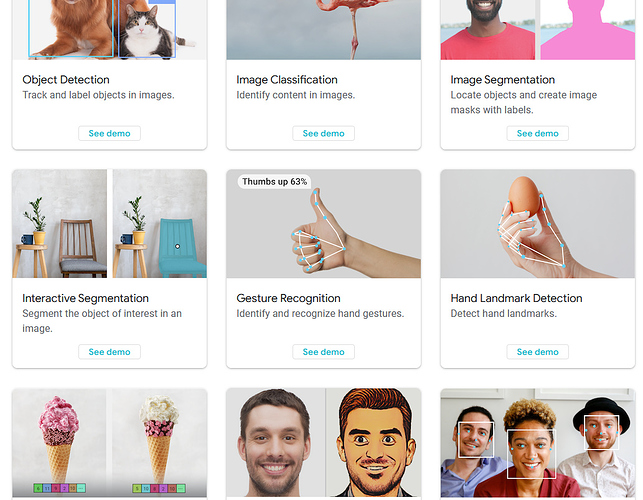The width and height of the screenshot is (643, 500).
Task: Open the Hand Landmark Detection demo button
Action: (538, 352)
